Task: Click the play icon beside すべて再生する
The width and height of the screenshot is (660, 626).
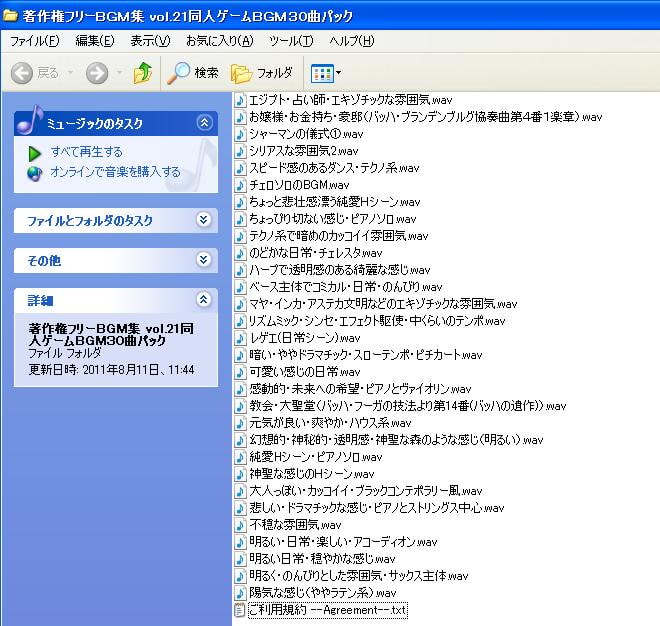Action: tap(35, 153)
